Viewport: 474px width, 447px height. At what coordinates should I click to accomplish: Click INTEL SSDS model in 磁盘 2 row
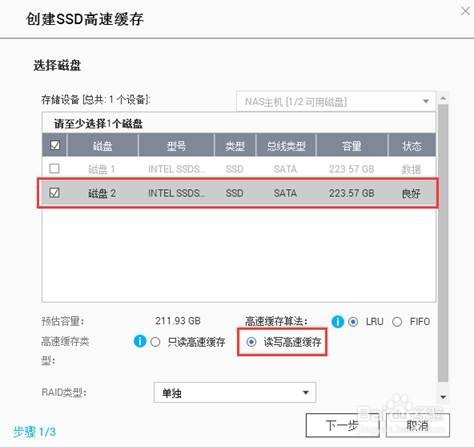pos(176,193)
